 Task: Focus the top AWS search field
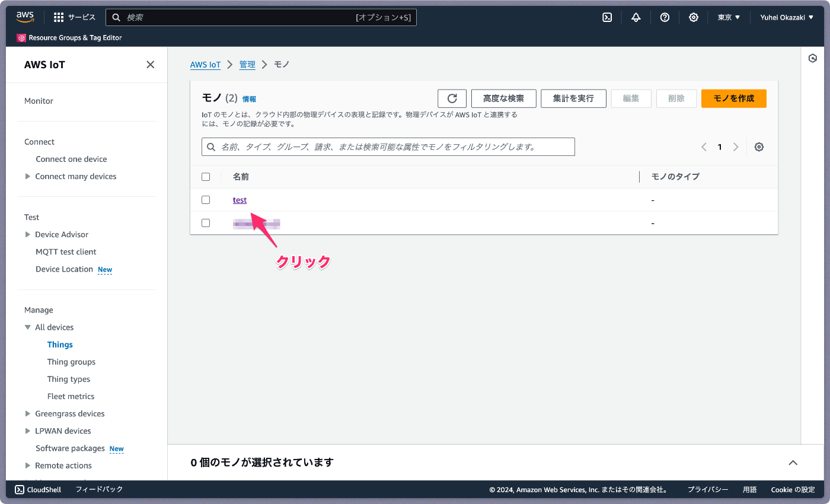tap(261, 17)
